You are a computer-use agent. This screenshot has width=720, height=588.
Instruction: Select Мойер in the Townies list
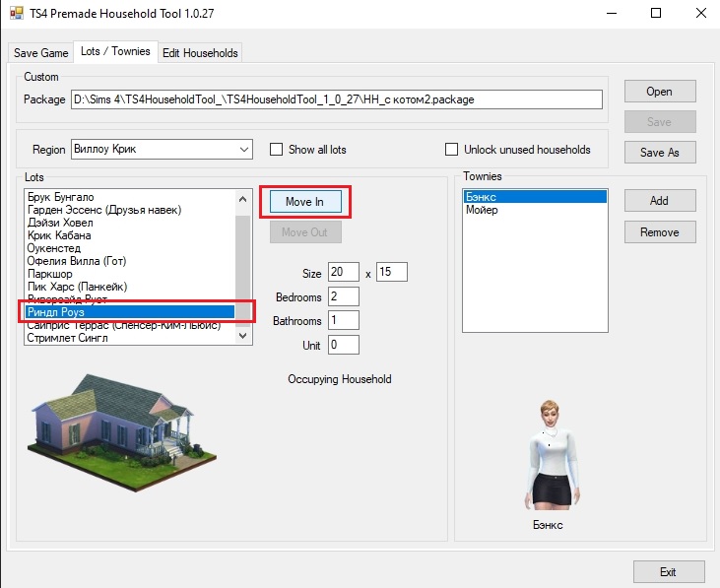tap(483, 211)
